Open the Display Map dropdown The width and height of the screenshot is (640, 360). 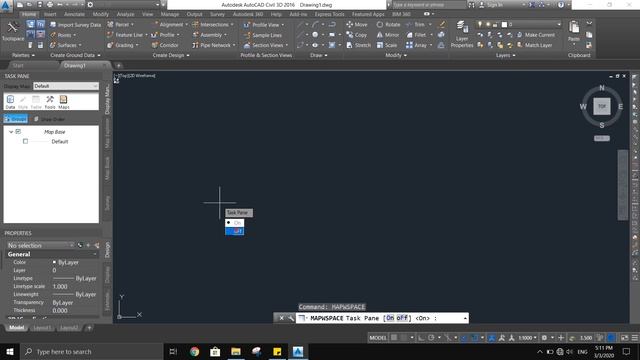pos(66,86)
